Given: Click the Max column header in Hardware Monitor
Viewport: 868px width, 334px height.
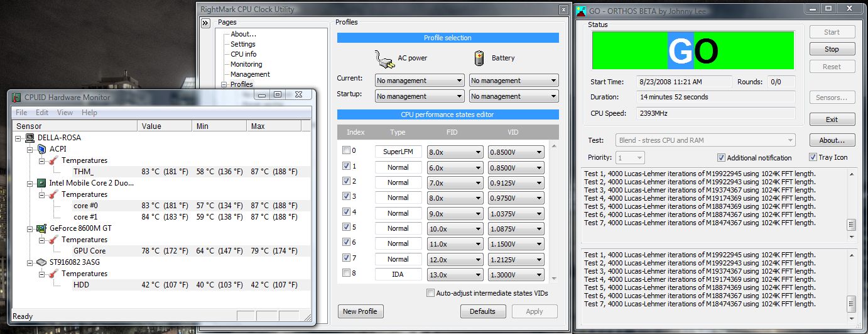Looking at the screenshot, I should click(274, 126).
